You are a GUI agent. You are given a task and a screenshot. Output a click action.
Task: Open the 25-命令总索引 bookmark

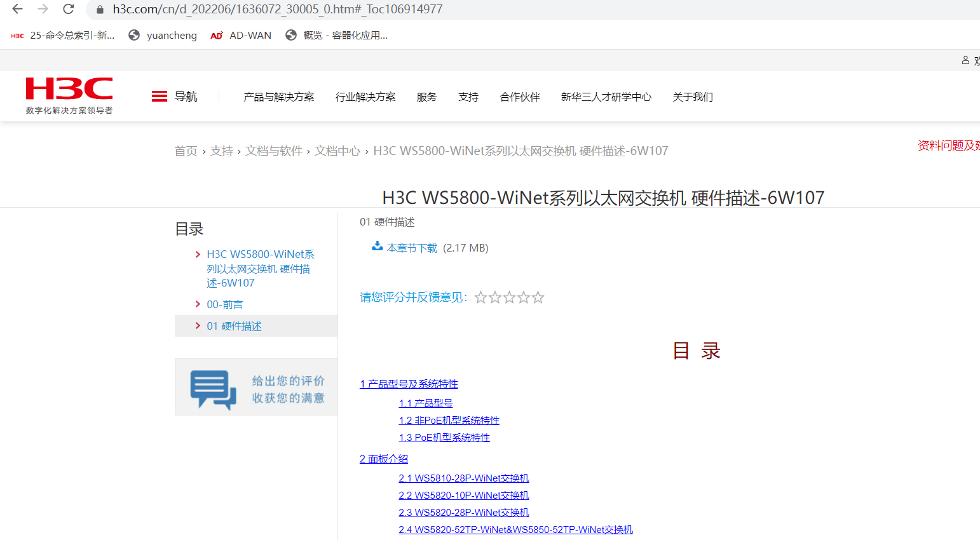(63, 36)
